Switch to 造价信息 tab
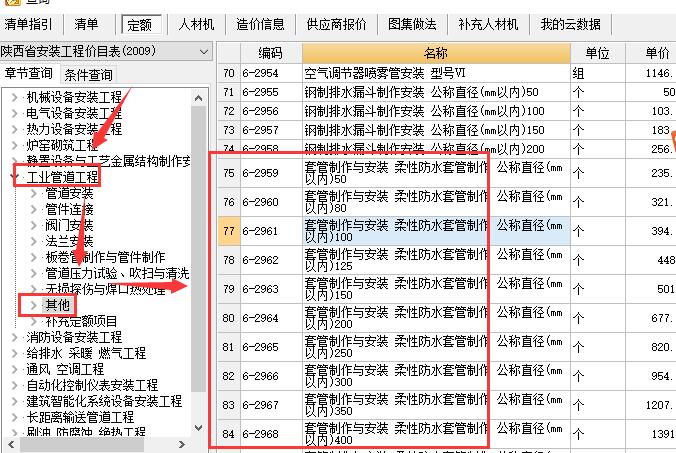Screen dimensions: 676x453 [x=260, y=25]
